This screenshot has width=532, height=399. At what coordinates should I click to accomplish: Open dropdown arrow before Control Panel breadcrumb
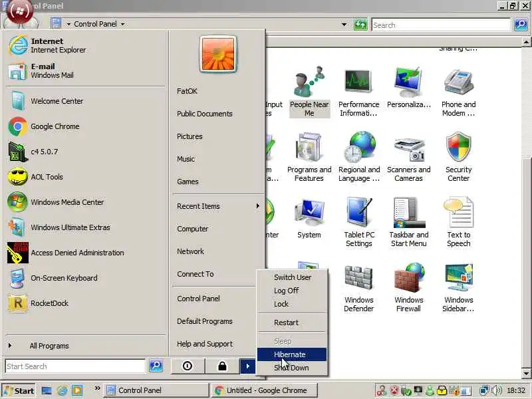click(x=68, y=24)
